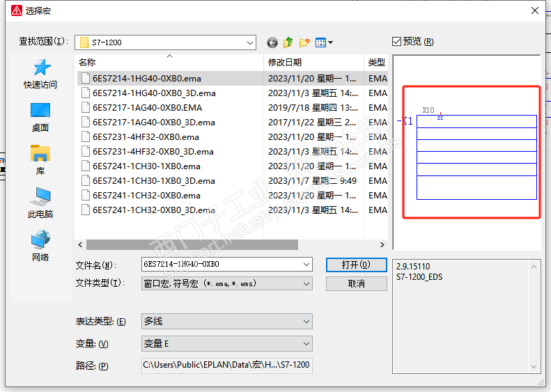Select file 6ES7241-1CH30-1XB0.ema
The image size is (551, 392).
[x=146, y=166]
